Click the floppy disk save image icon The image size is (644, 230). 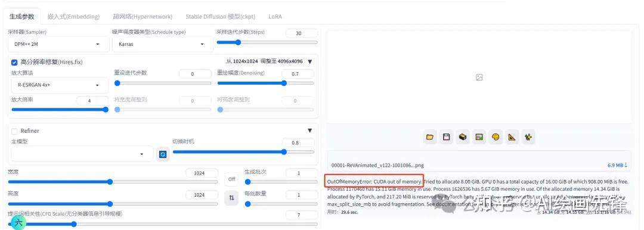click(x=447, y=137)
